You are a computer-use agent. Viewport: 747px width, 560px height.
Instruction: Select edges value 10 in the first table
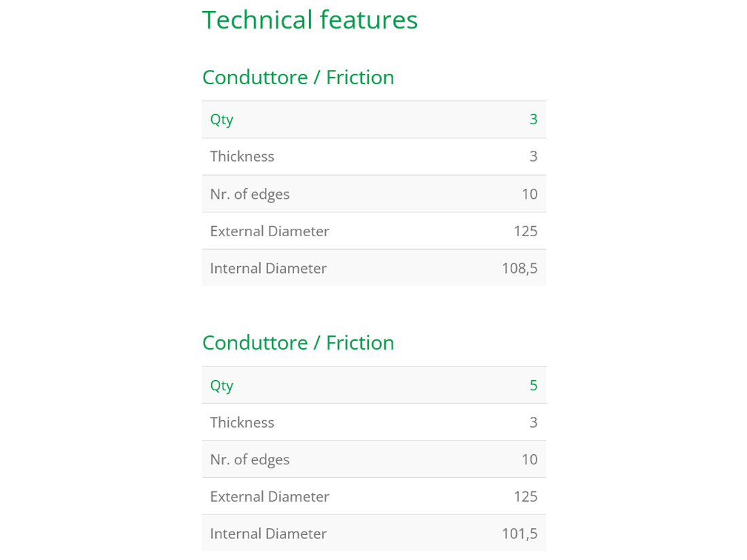tap(530, 194)
